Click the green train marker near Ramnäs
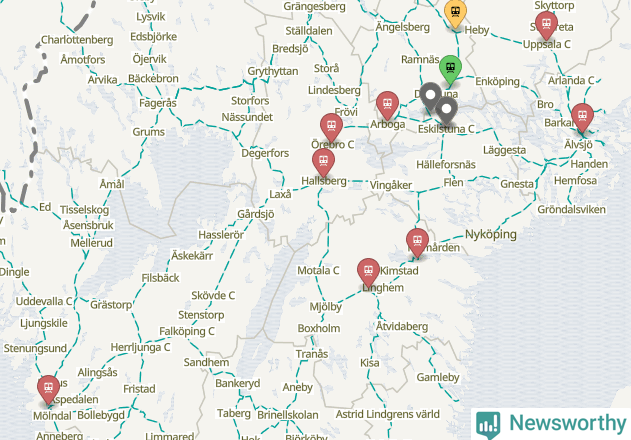 [x=450, y=69]
